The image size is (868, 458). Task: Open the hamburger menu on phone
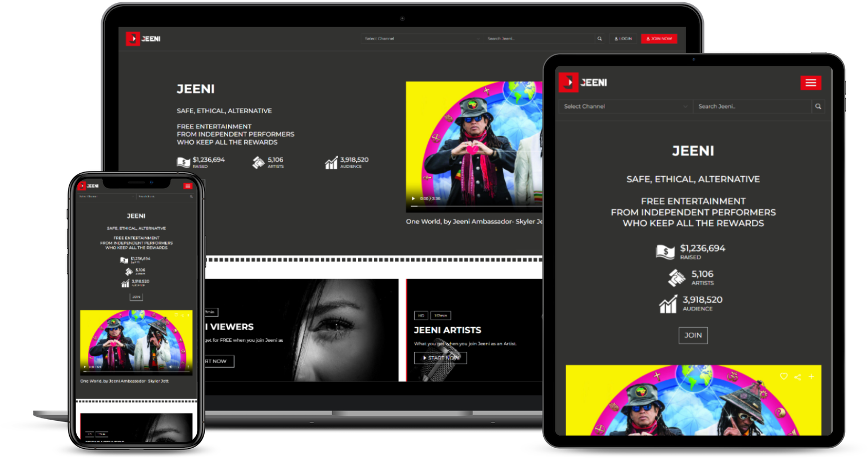[188, 186]
